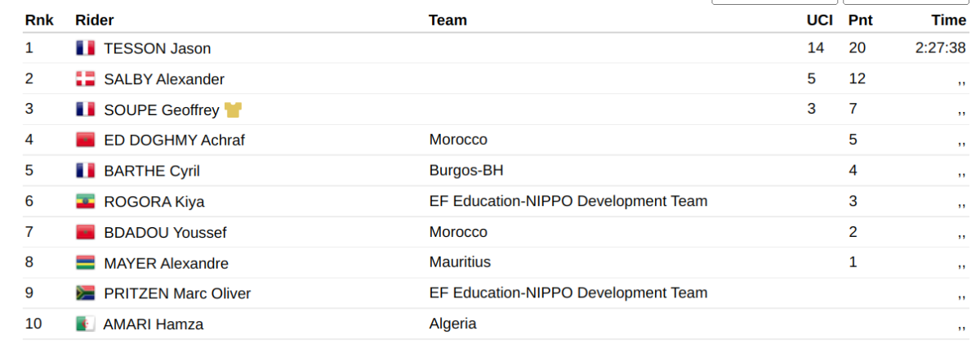Open the Mauritius team link

tap(460, 262)
